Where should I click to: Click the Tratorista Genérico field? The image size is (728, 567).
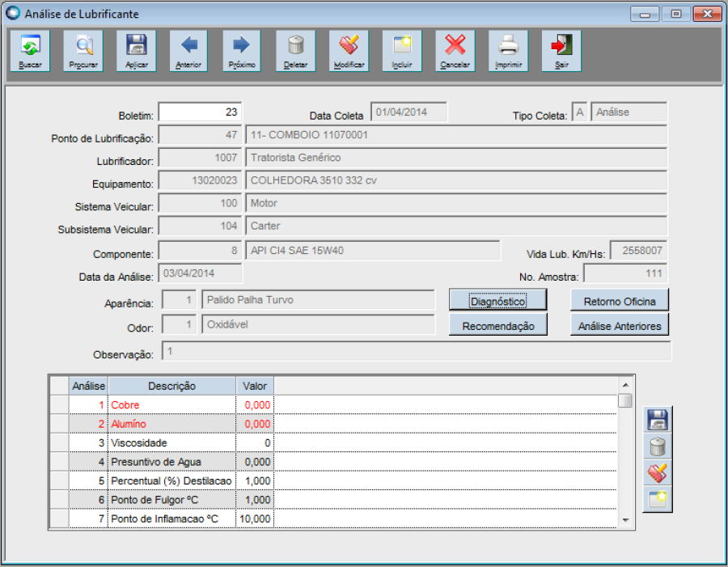point(456,158)
